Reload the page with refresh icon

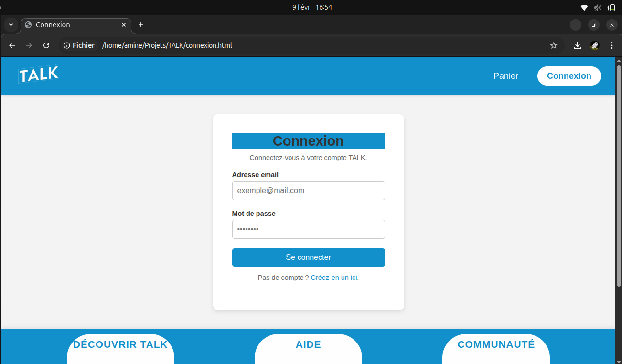pyautogui.click(x=46, y=45)
